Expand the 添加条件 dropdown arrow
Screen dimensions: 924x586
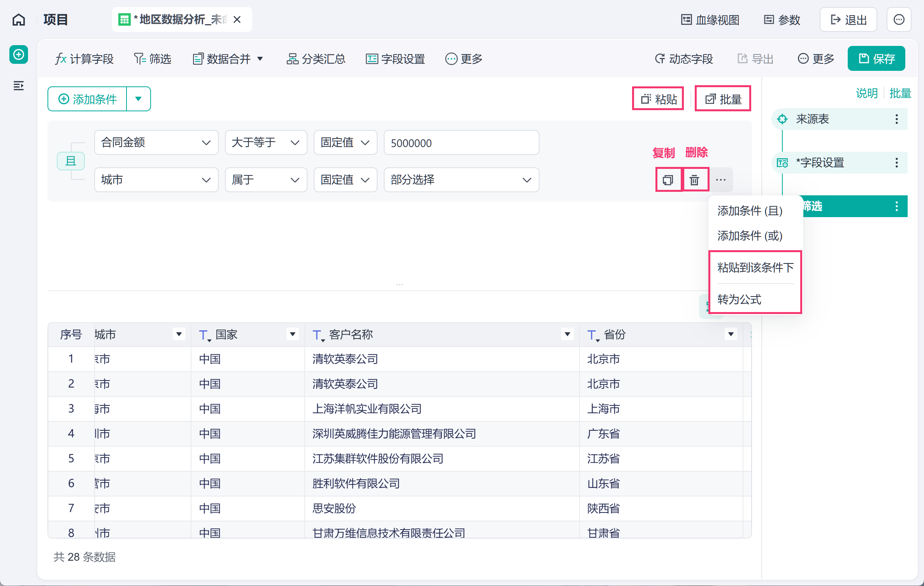139,99
